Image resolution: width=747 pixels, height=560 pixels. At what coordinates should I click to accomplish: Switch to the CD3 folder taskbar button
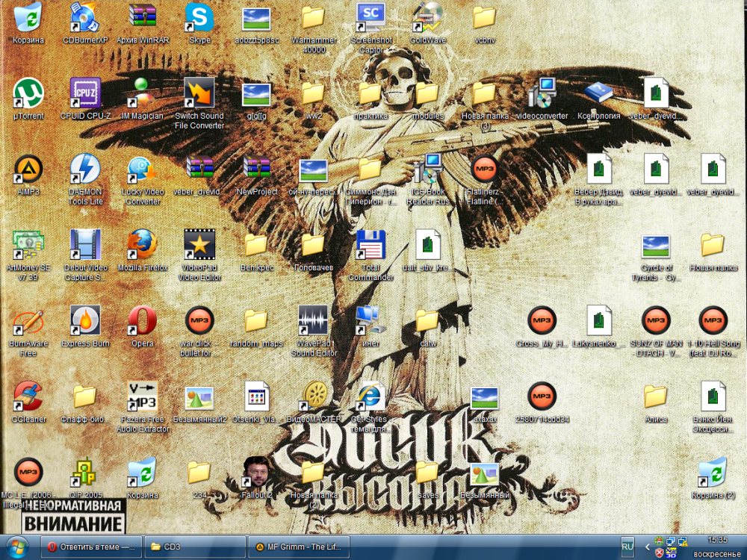194,547
